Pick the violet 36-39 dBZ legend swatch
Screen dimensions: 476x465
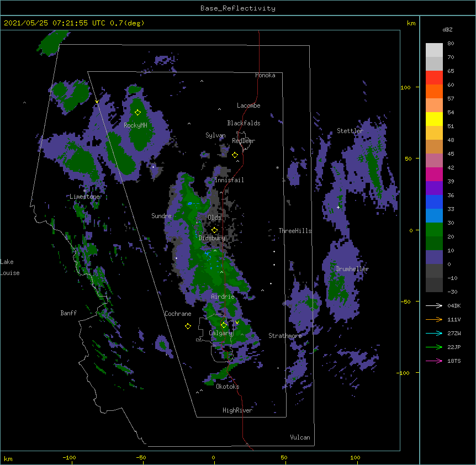tap(434, 188)
